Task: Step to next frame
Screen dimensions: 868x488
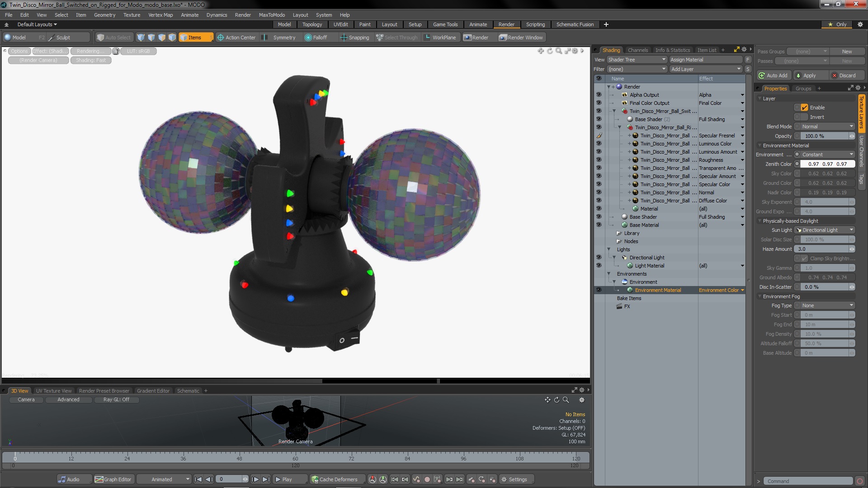Action: [x=255, y=479]
